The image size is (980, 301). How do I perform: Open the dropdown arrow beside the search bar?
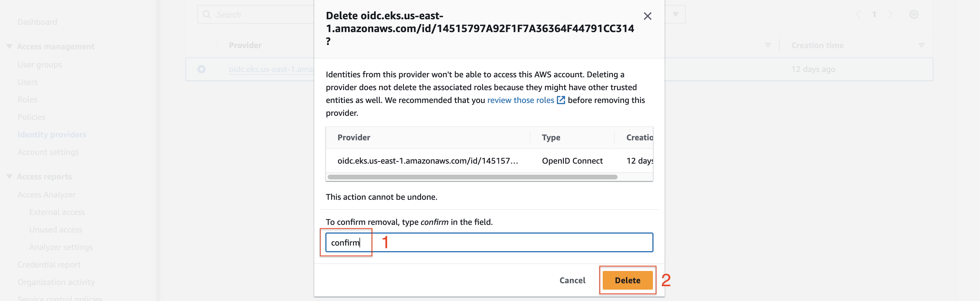point(675,15)
